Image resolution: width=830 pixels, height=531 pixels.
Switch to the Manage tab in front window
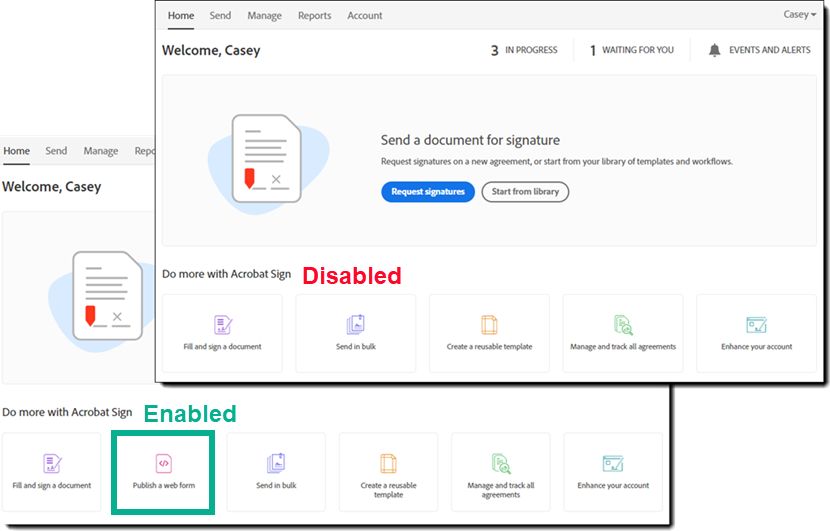(265, 16)
